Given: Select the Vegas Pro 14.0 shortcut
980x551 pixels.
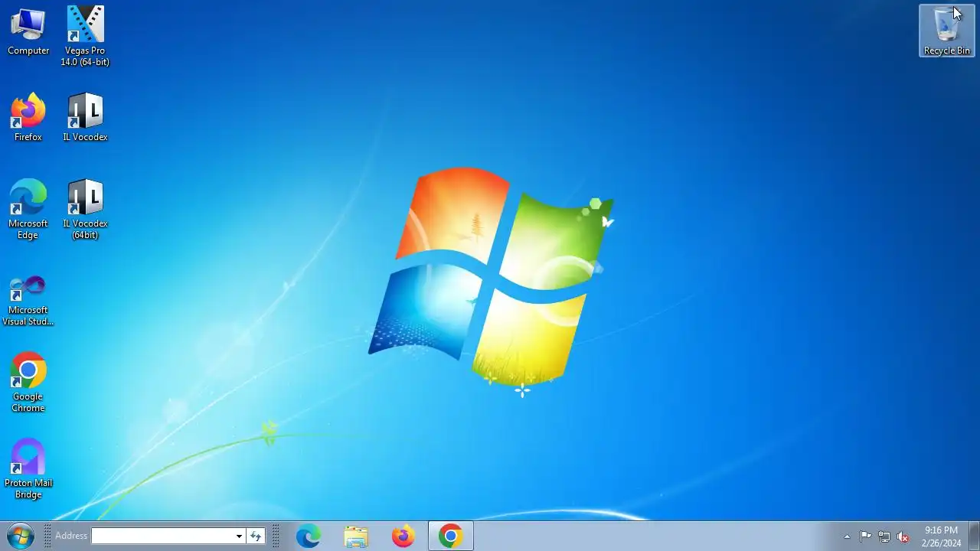Looking at the screenshot, I should pos(85,36).
